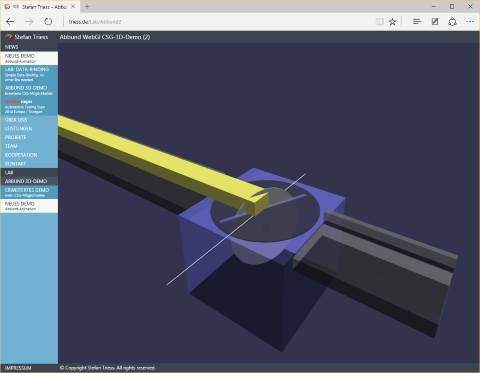Add page to favorites with star icon

pyautogui.click(x=393, y=22)
